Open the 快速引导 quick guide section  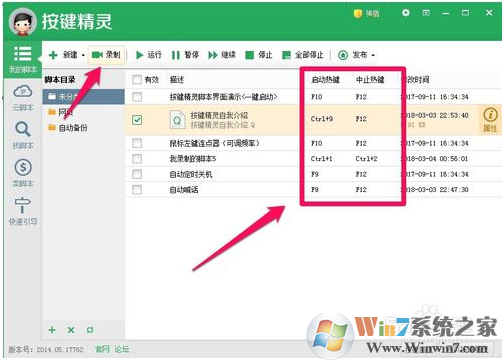coord(22,211)
